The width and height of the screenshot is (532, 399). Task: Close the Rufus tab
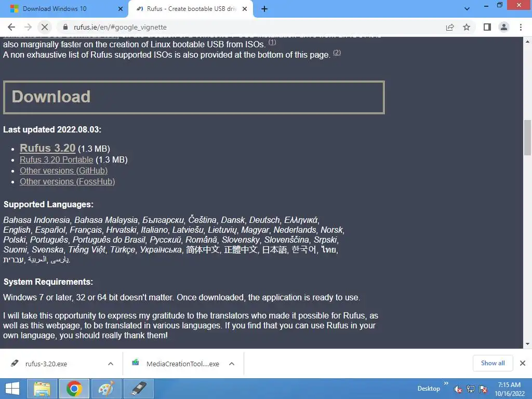coord(244,9)
